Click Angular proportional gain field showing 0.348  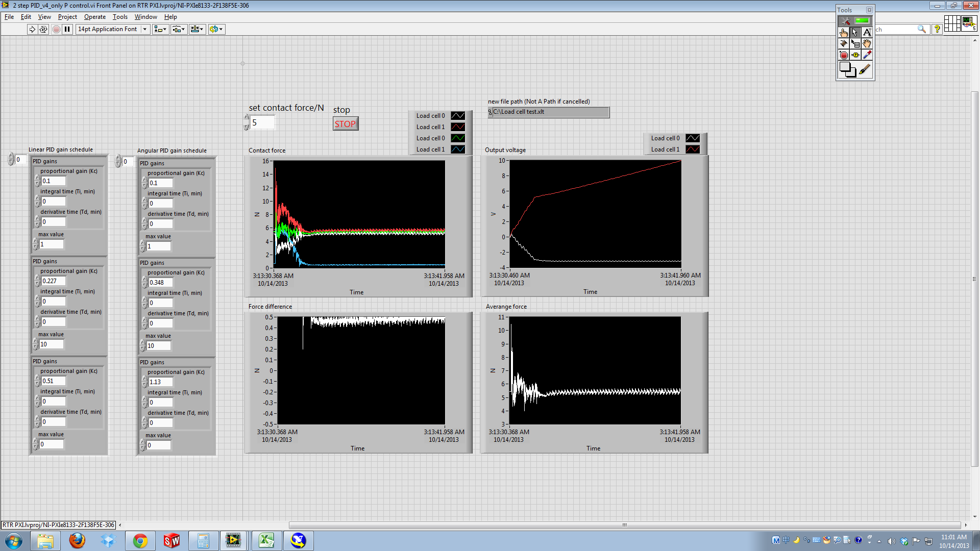[160, 283]
